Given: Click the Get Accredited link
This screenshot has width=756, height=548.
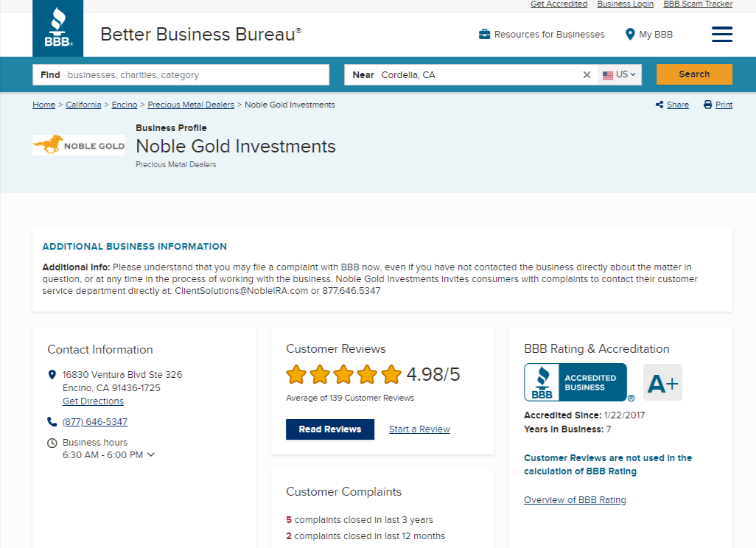Looking at the screenshot, I should tap(559, 4).
